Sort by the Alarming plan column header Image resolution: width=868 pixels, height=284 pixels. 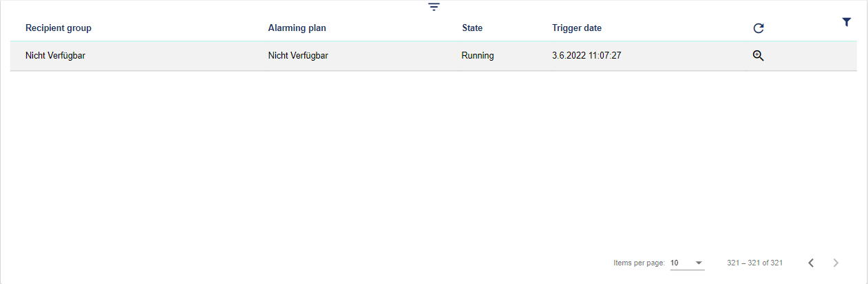point(297,28)
